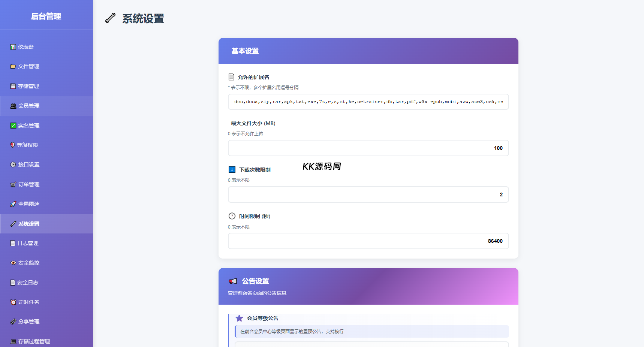Click the green checkmark icon for 实名管理
This screenshot has width=644, height=347.
13,126
